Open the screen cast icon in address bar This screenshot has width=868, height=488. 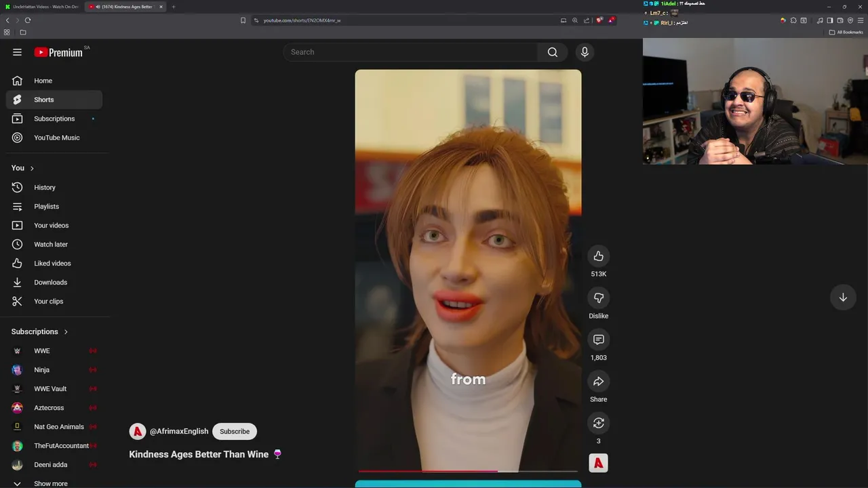tap(564, 20)
